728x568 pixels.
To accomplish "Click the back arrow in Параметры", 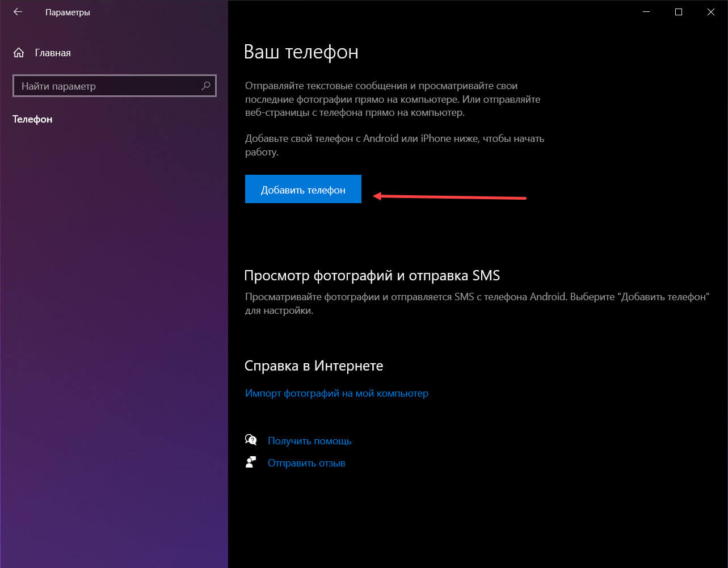I will click(18, 11).
